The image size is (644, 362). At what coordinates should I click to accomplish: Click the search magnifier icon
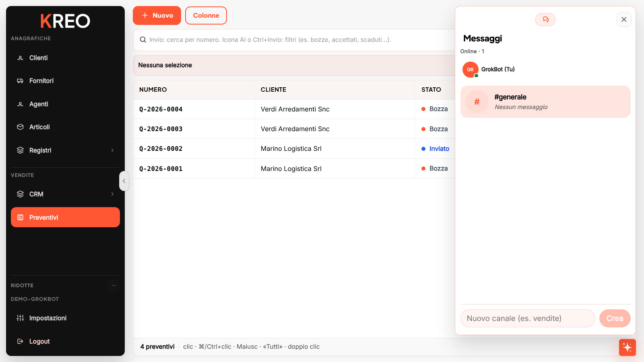[x=143, y=40]
